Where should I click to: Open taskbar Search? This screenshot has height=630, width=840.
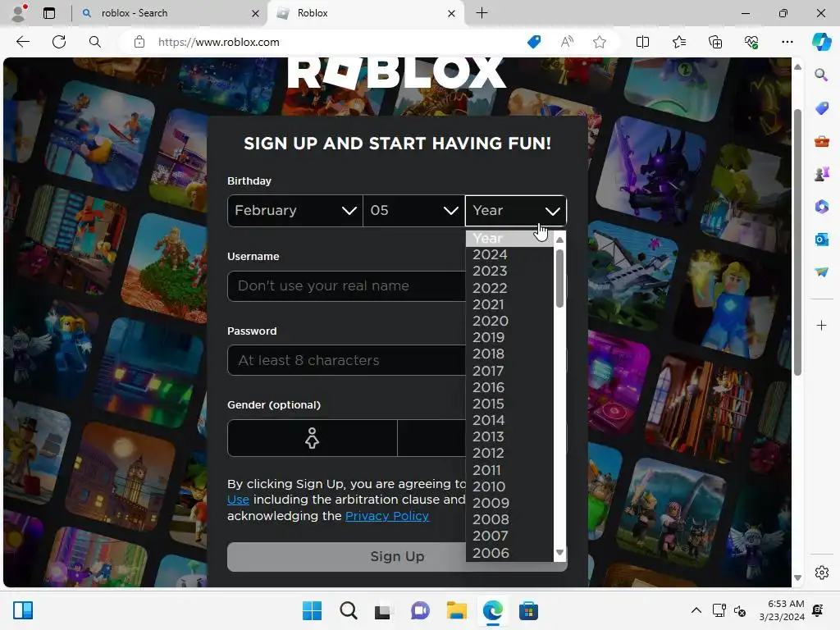348,610
